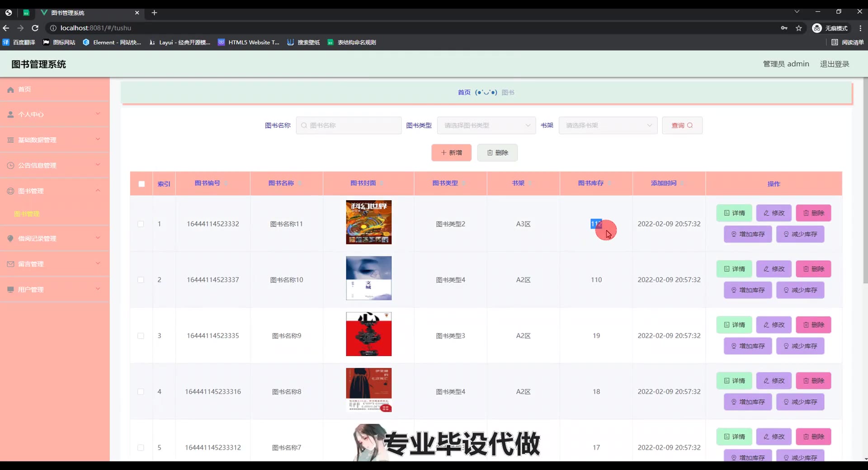Toggle the select-all checkbox in table header
Image resolution: width=868 pixels, height=470 pixels.
tap(142, 184)
